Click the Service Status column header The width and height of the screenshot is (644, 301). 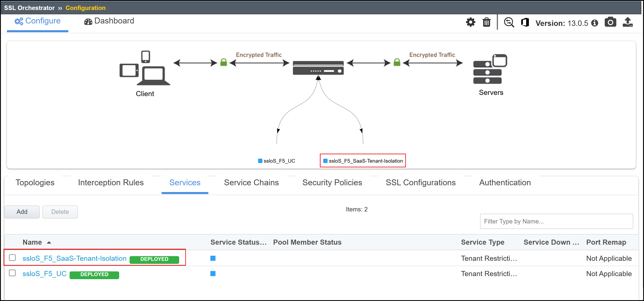click(x=239, y=242)
